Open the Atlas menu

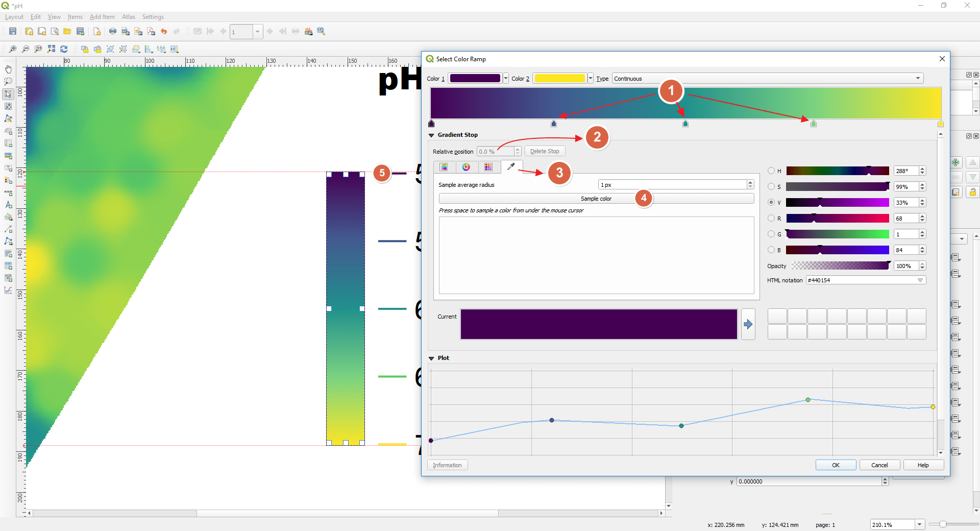click(128, 17)
